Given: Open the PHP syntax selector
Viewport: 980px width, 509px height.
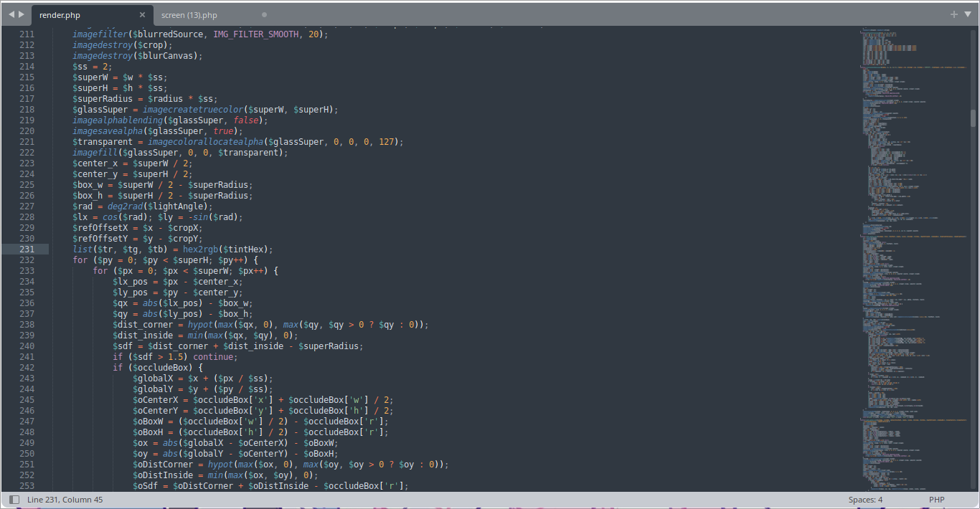Looking at the screenshot, I should pos(936,500).
